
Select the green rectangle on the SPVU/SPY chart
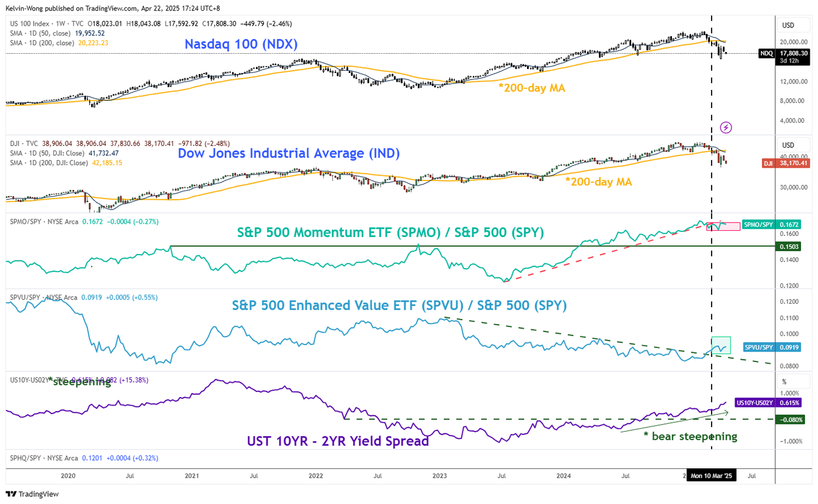721,345
